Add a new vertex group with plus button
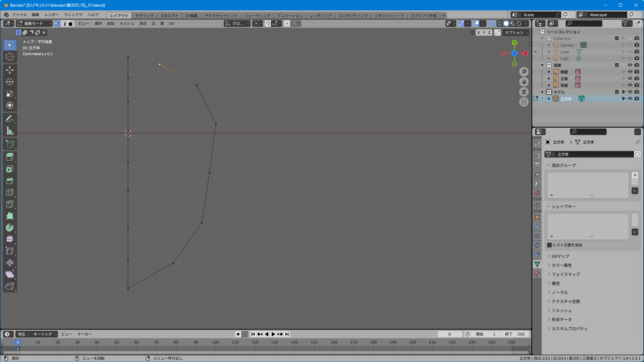This screenshot has width=644, height=362. pyautogui.click(x=635, y=175)
